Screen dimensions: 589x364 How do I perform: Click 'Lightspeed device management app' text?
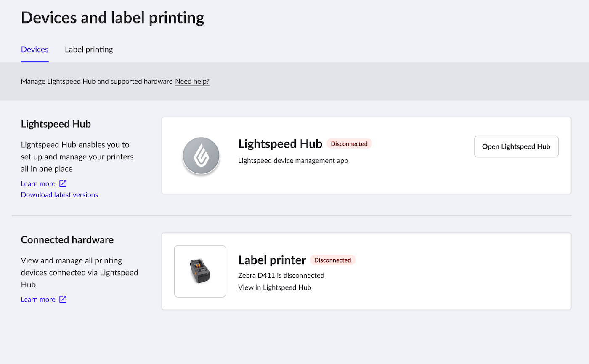pyautogui.click(x=293, y=160)
